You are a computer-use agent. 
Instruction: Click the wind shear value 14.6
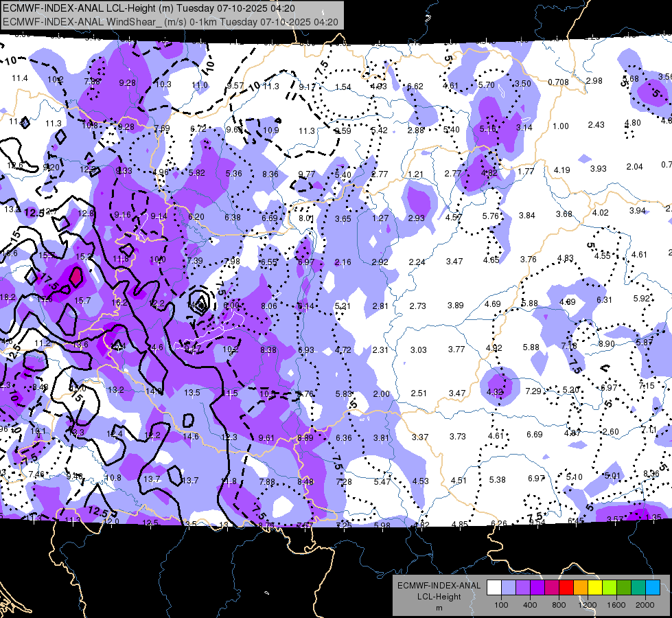tap(191, 437)
